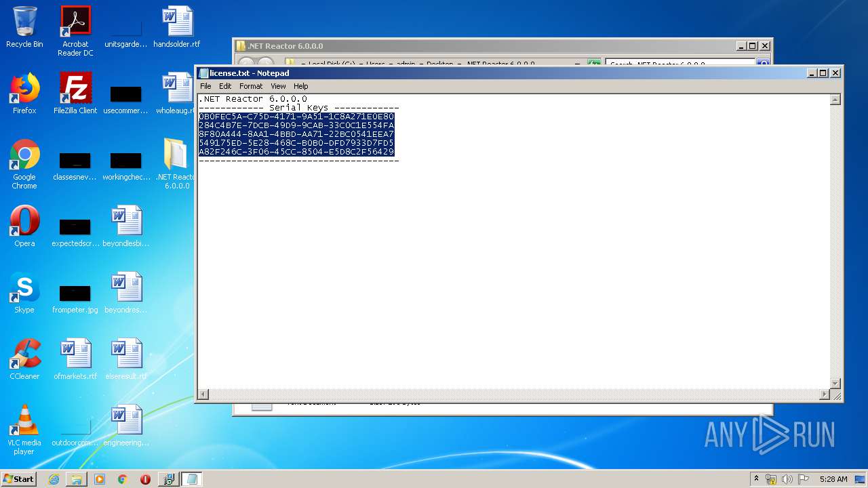
Task: Select the Acrobat Reader DC desktop icon
Action: pyautogui.click(x=75, y=31)
